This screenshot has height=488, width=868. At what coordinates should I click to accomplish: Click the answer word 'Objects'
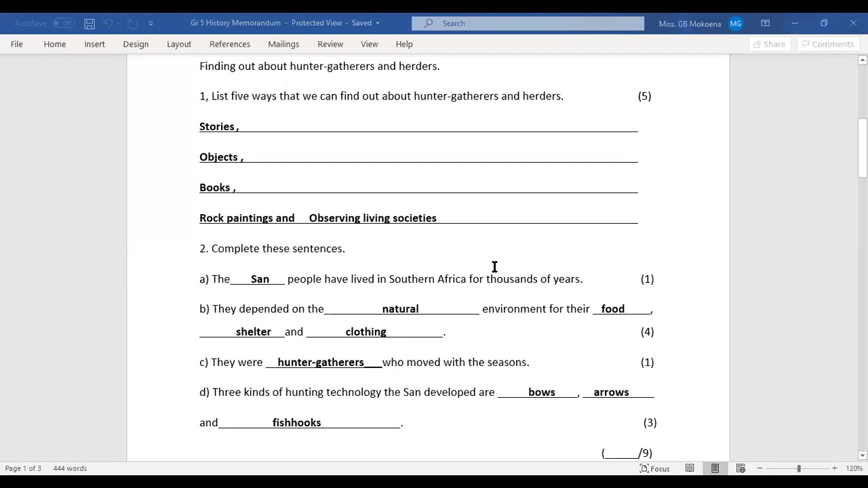coord(218,157)
